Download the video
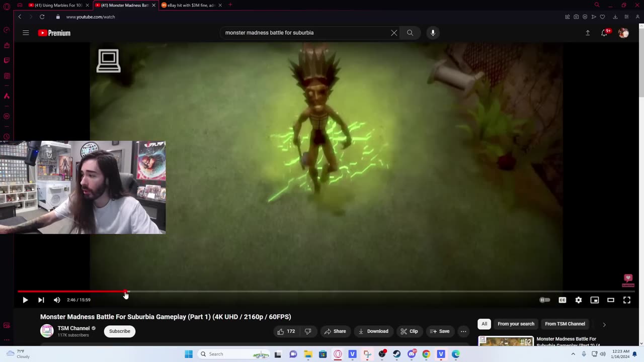 click(x=373, y=331)
